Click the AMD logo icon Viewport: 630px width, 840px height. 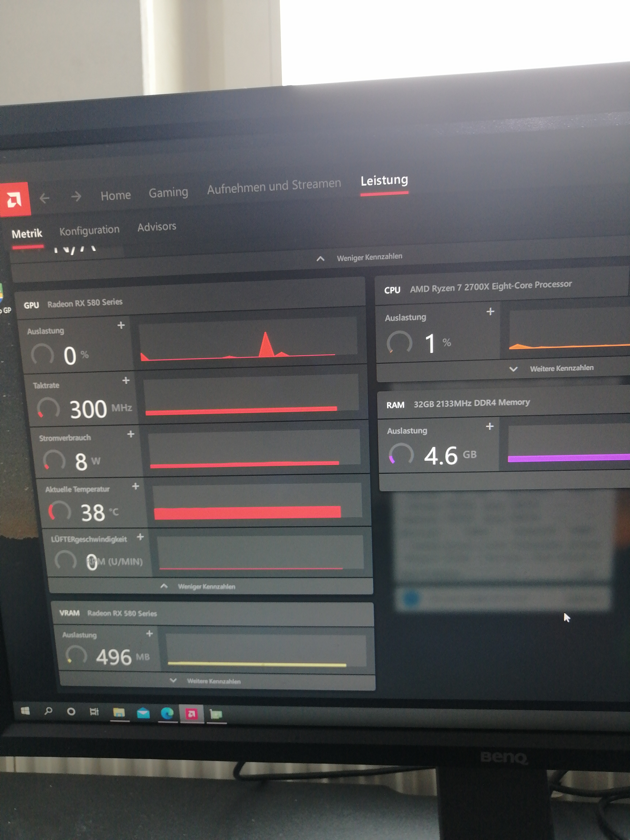14,199
